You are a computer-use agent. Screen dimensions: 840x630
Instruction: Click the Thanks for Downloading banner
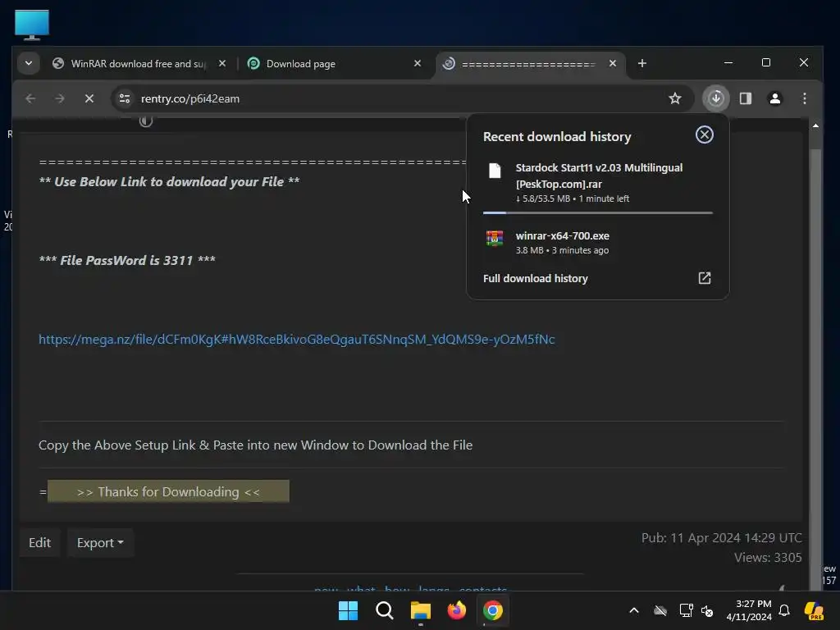pyautogui.click(x=168, y=491)
